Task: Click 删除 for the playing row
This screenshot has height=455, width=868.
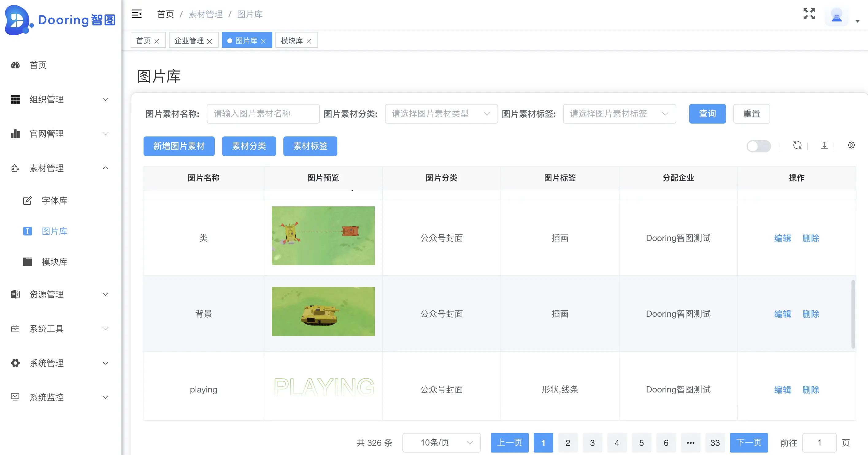Action: coord(810,390)
